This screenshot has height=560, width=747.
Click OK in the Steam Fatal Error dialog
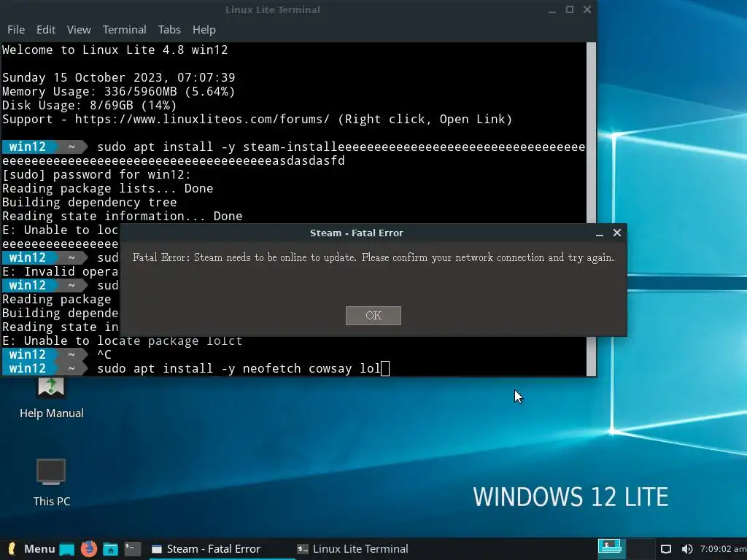pos(373,316)
